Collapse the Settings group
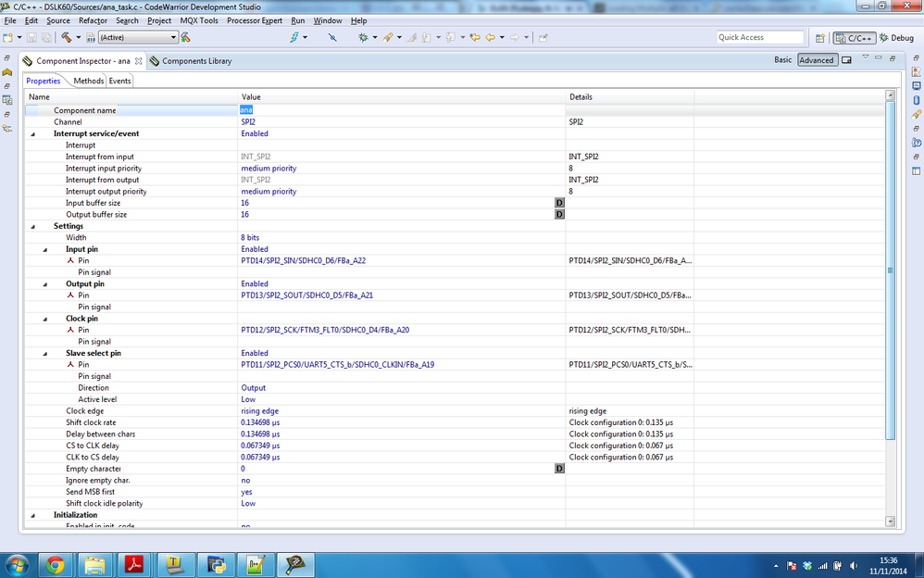The height and width of the screenshot is (578, 924). click(x=33, y=227)
